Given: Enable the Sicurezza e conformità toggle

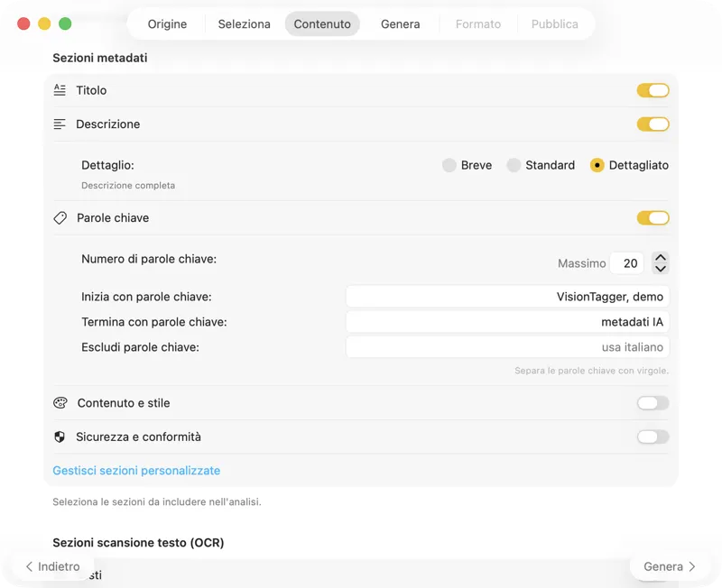Looking at the screenshot, I should tap(653, 436).
